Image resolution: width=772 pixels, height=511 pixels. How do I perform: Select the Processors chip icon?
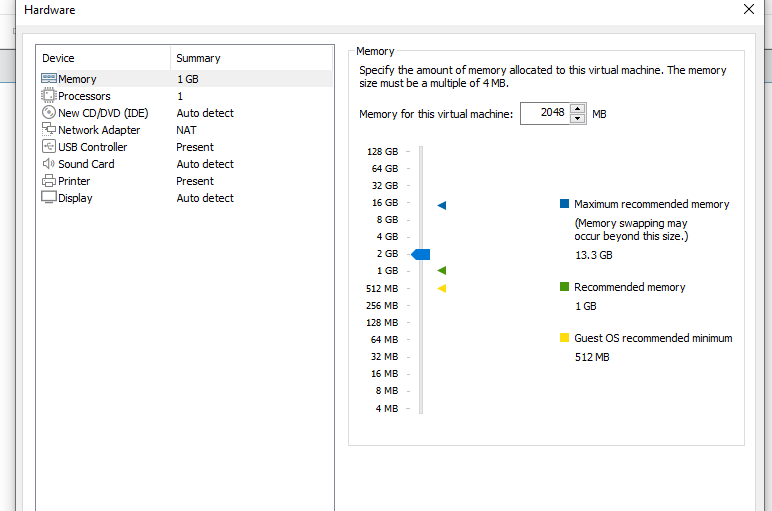(x=49, y=96)
